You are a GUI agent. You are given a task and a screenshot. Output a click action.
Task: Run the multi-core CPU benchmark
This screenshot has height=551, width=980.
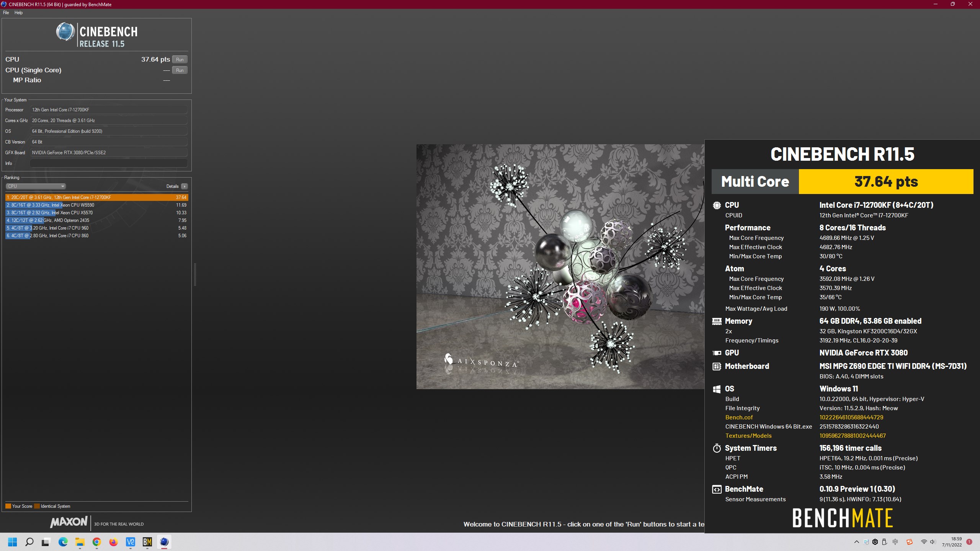(x=180, y=59)
